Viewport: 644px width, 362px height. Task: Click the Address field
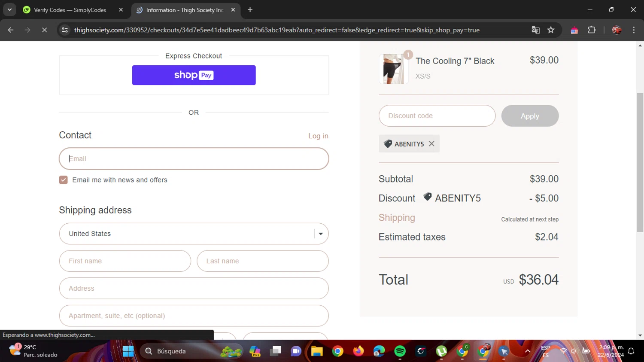[x=194, y=289]
